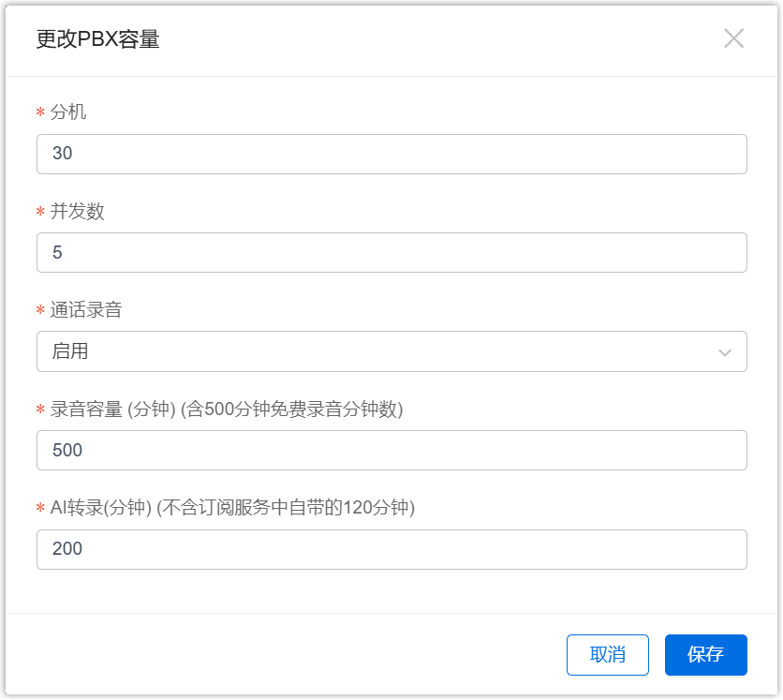Click the red asterisk beside 录音容量
This screenshot has width=783, height=700.
click(40, 410)
